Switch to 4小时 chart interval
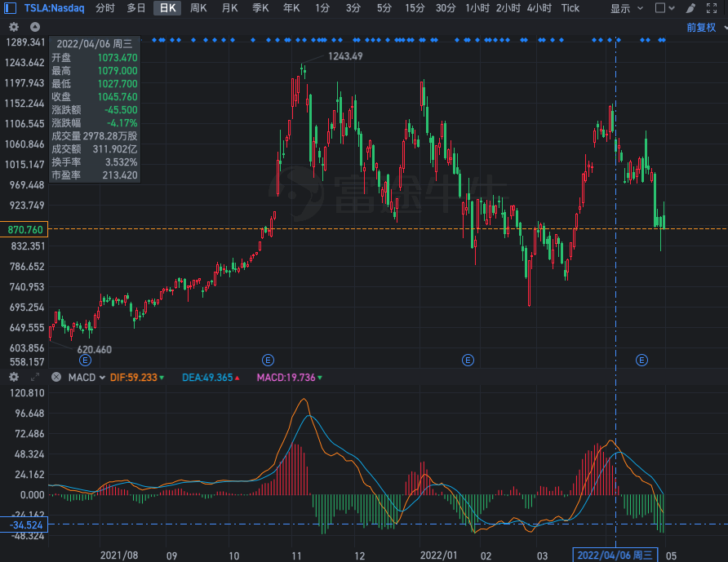The image size is (728, 562). pos(539,8)
